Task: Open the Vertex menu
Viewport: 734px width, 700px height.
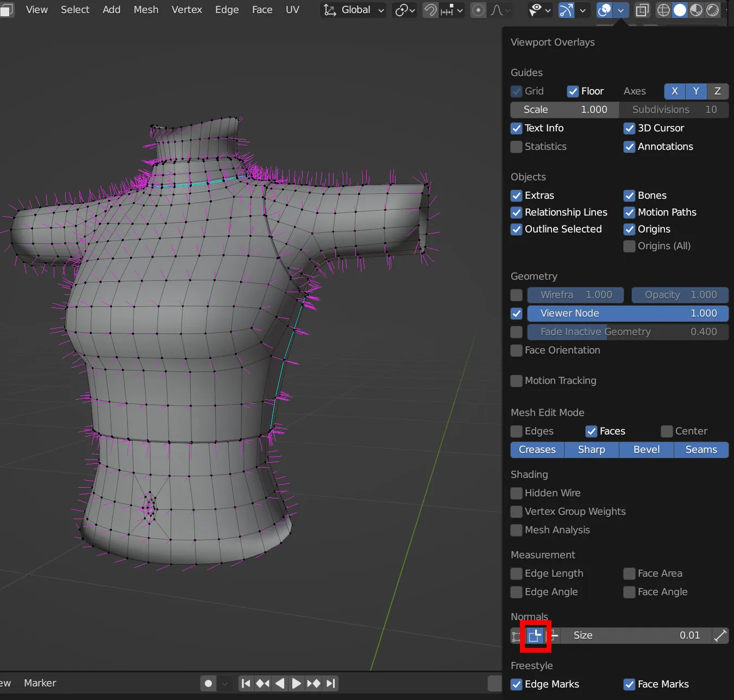Action: click(187, 10)
